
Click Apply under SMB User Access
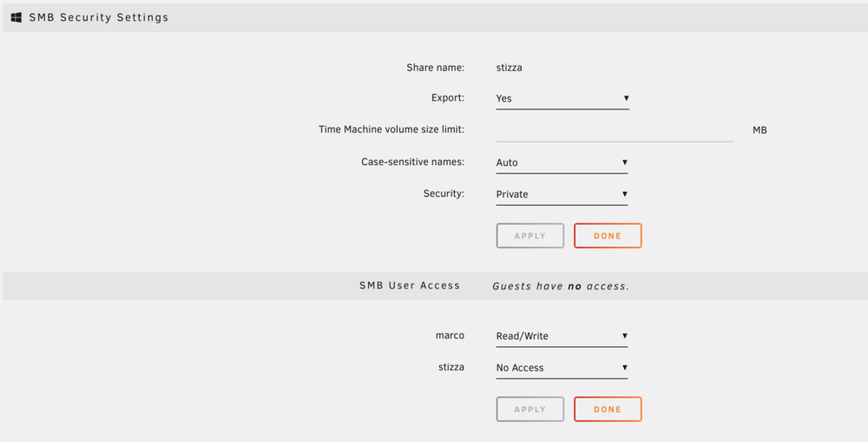pyautogui.click(x=530, y=409)
